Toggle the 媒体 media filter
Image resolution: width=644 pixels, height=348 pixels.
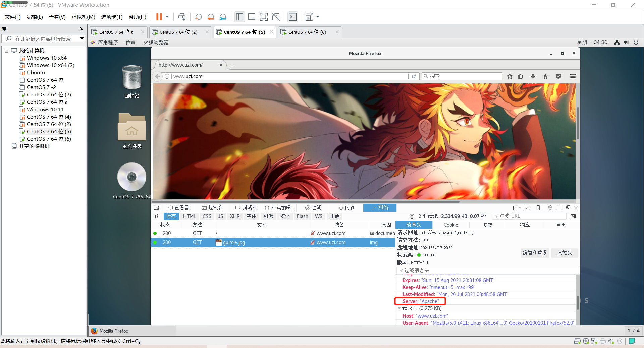(285, 216)
